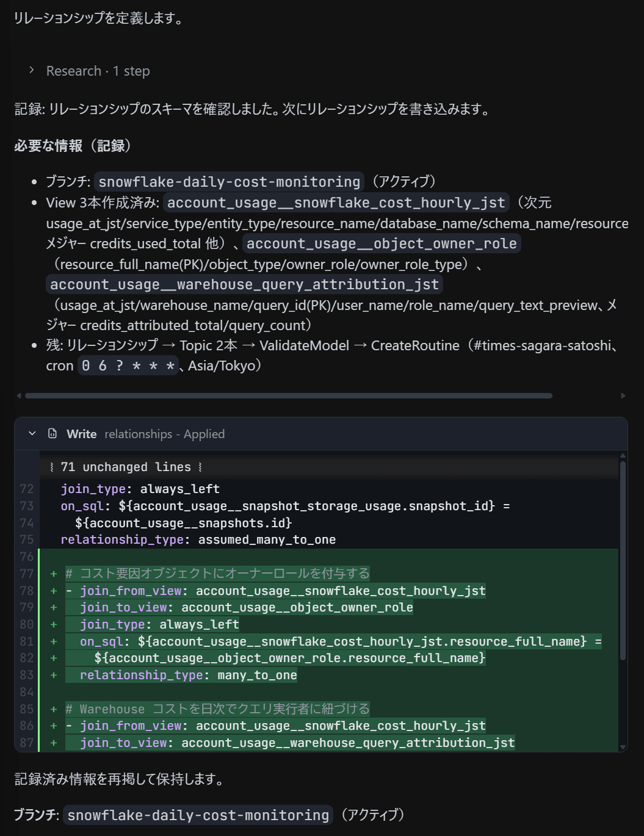Click account_usage__snowflake_cost_hourly_jst inline code in list
Viewport: 644px width, 836px height.
point(336,203)
